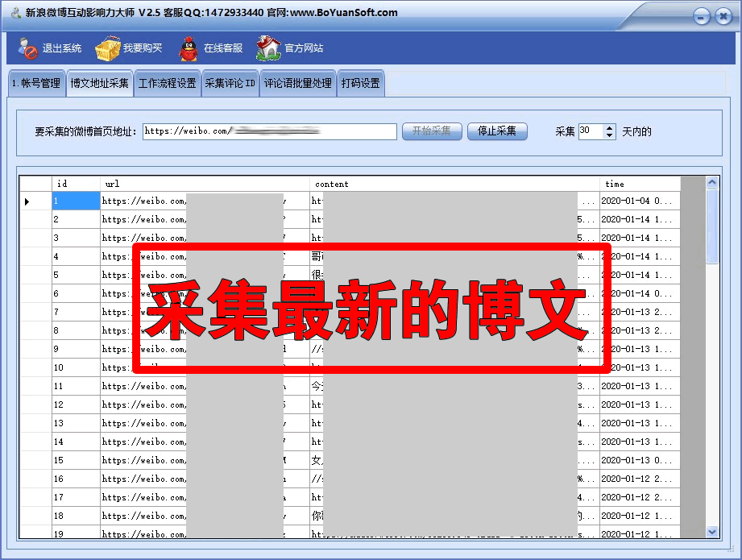Click the content cell in row 11
Image resolution: width=742 pixels, height=560 pixels.
pos(454,386)
